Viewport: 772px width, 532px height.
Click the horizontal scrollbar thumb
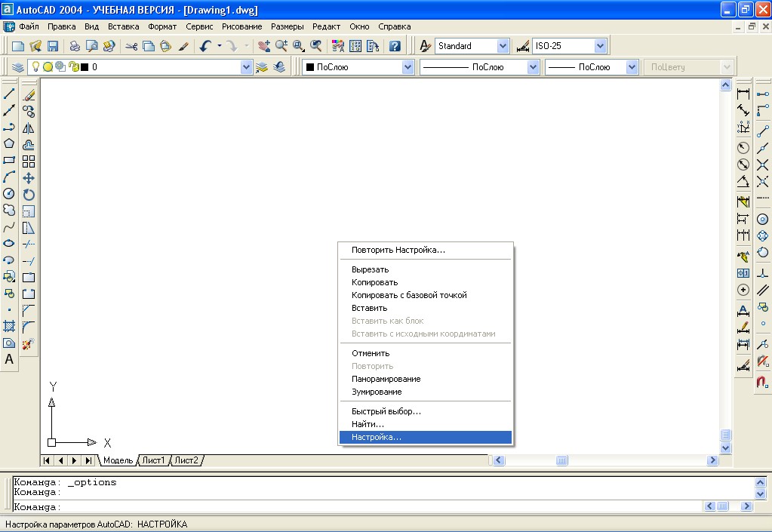click(x=561, y=460)
